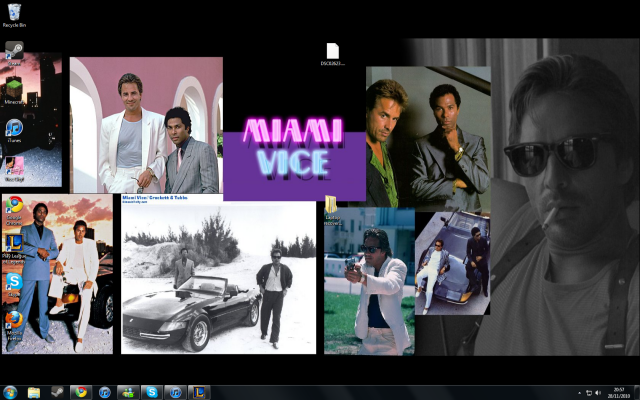Open the volume control in the system tray
The height and width of the screenshot is (400, 640).
coord(600,392)
